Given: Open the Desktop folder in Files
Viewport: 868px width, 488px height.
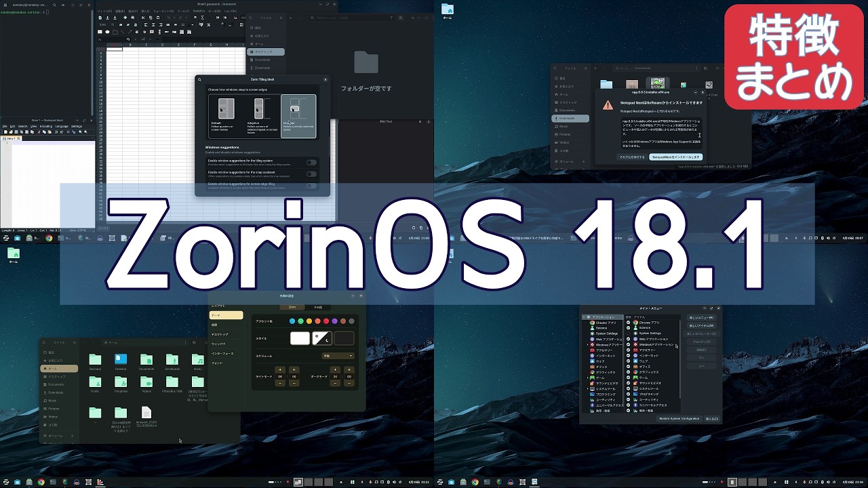Looking at the screenshot, I should click(121, 360).
